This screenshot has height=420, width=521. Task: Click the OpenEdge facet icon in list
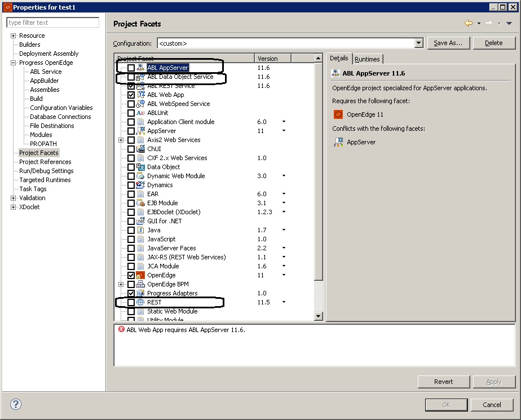pos(140,275)
